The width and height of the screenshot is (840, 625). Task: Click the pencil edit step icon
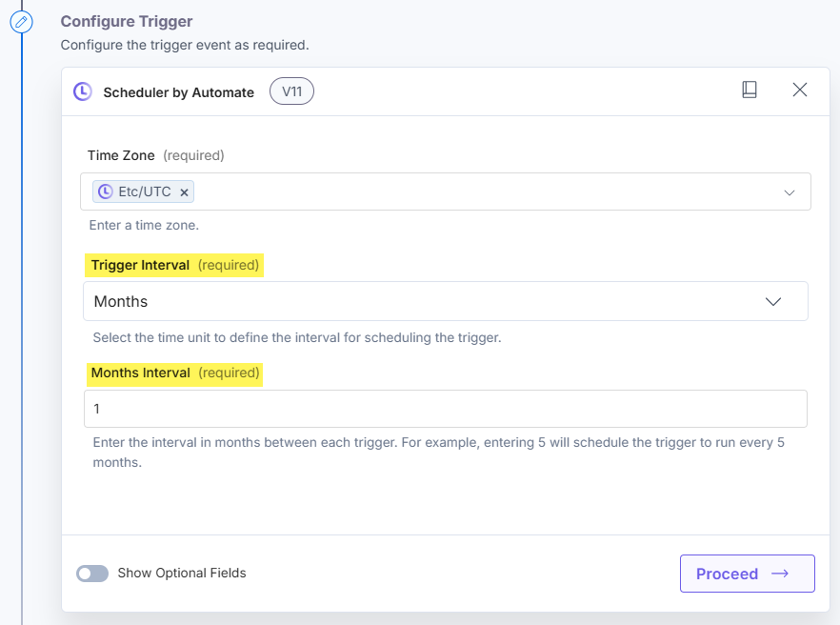[21, 22]
